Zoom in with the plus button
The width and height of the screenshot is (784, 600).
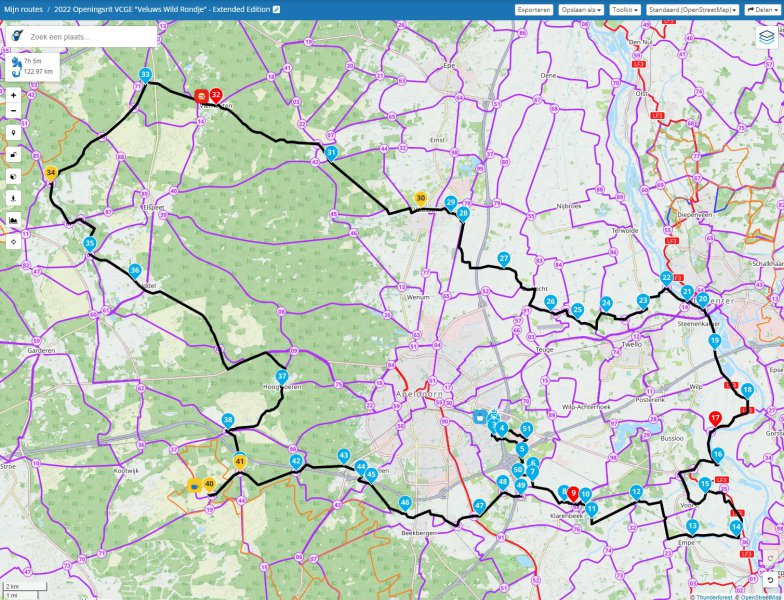coord(13,94)
